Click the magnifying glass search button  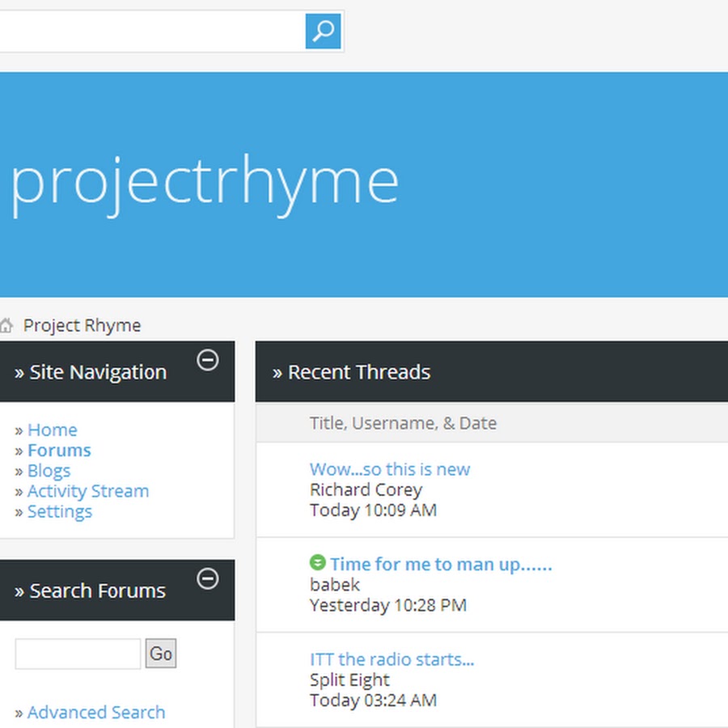click(323, 31)
